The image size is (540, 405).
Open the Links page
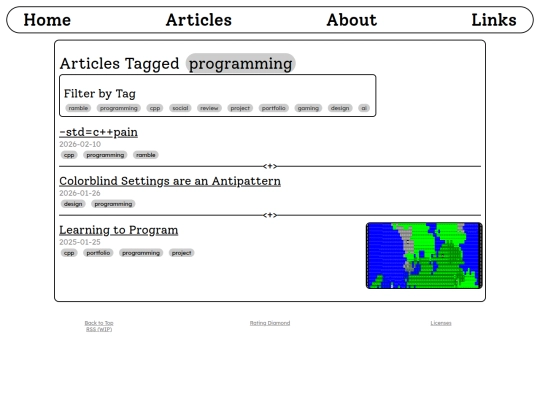tap(494, 20)
